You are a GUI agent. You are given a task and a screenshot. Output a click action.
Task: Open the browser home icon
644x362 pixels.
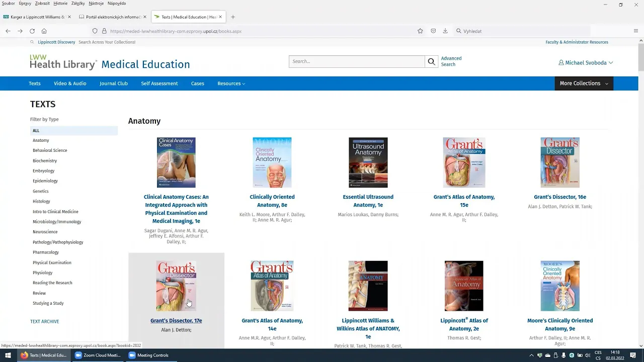point(44,31)
